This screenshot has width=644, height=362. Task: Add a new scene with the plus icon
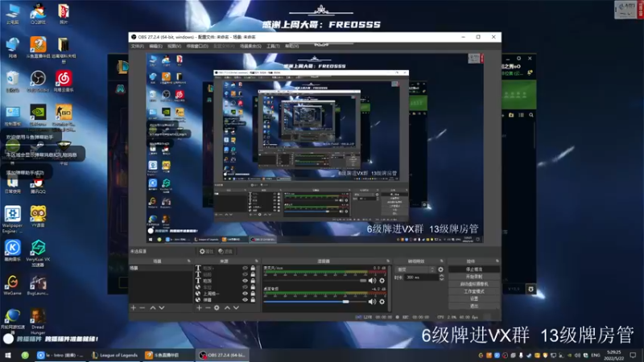tap(133, 307)
